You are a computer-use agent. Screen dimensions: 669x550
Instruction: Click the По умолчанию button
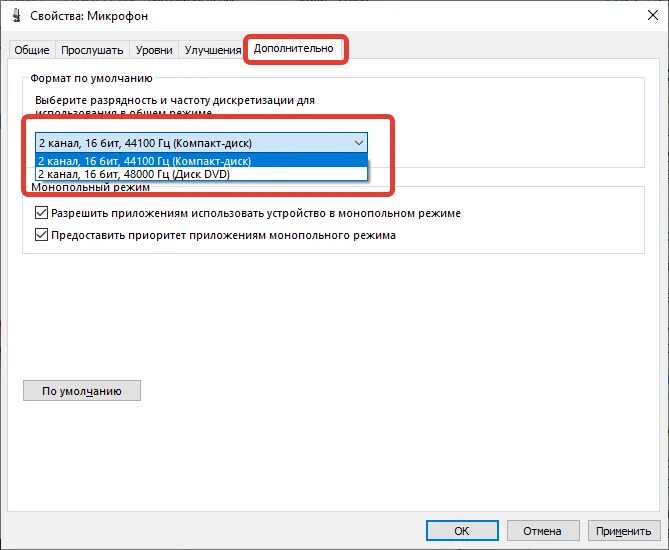(82, 390)
